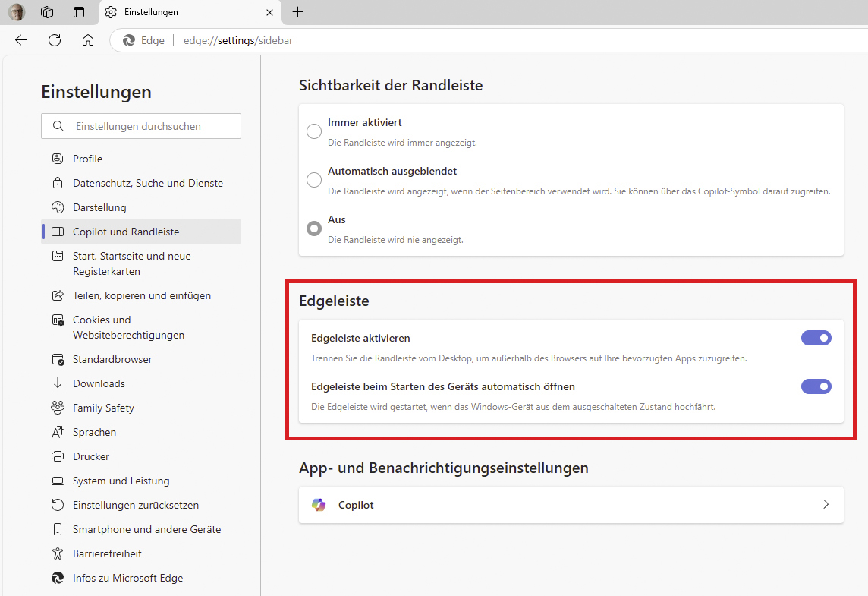Go to the home page icon
Screen dimensions: 868x596
click(x=88, y=40)
